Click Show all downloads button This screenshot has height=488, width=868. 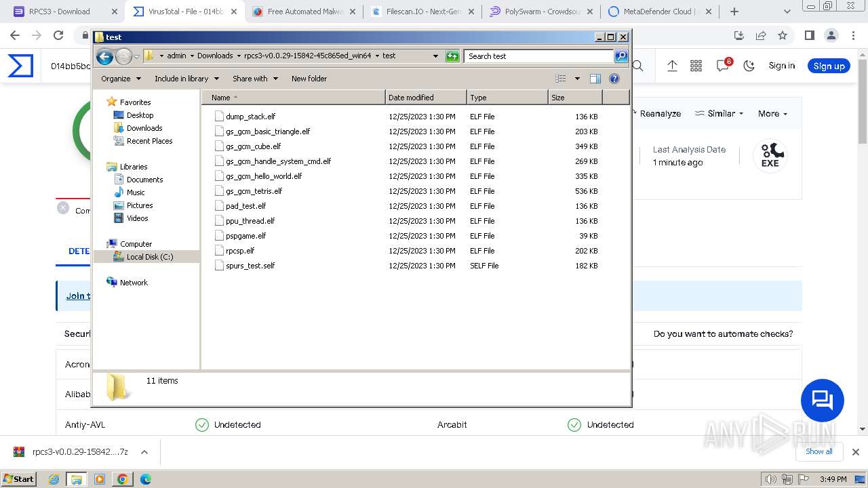[819, 451]
